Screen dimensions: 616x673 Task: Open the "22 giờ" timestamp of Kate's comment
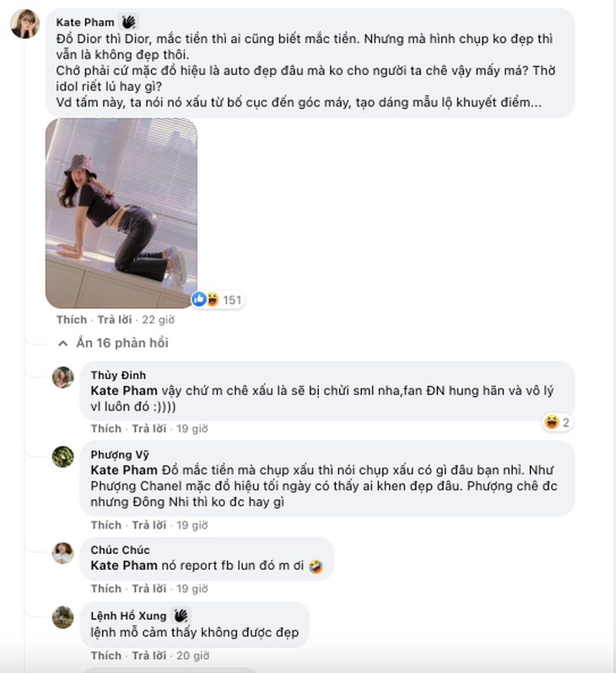tap(158, 320)
